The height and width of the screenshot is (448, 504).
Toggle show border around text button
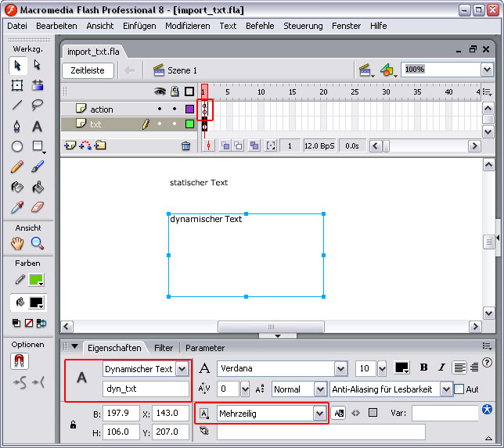point(373,413)
